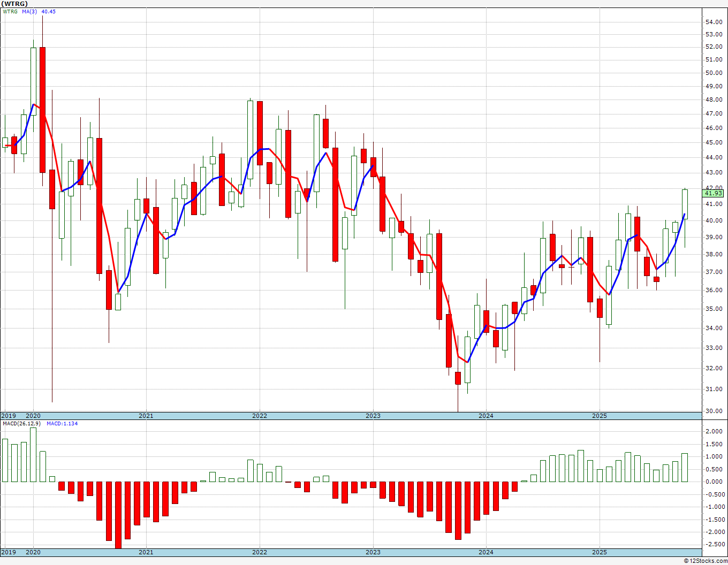
Task: Click the latest green candle near 41.93
Action: pos(685,204)
